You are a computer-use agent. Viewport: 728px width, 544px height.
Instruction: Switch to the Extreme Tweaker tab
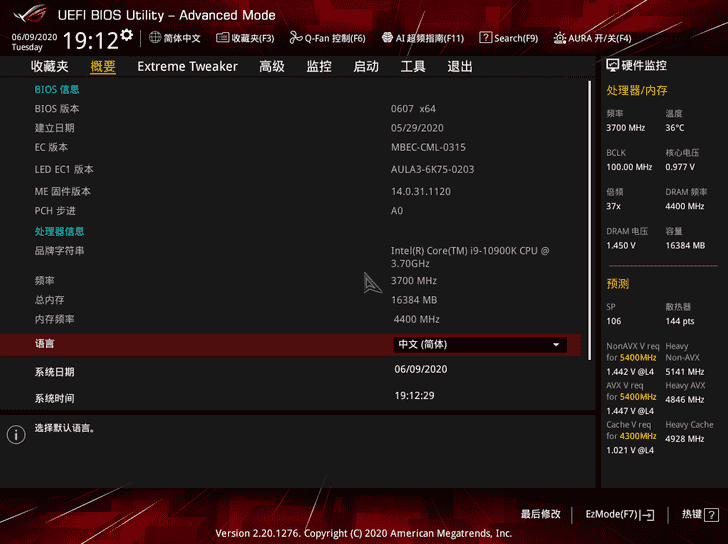(187, 66)
